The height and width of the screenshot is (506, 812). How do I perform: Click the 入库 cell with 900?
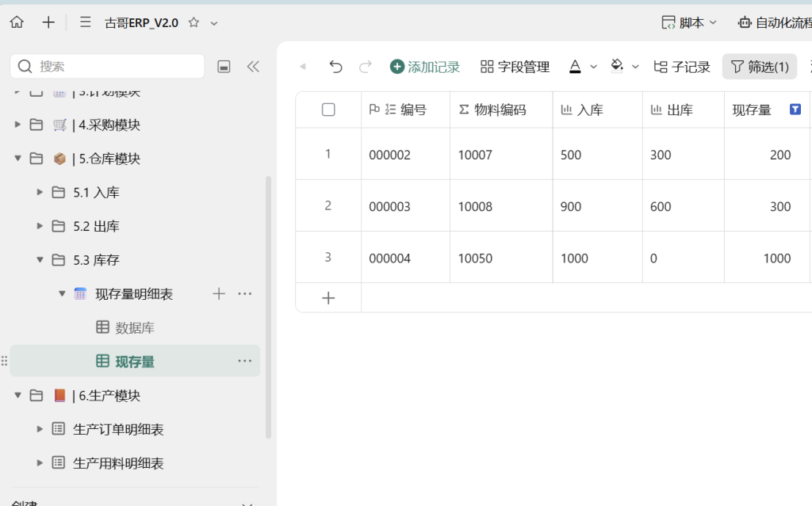tap(598, 206)
